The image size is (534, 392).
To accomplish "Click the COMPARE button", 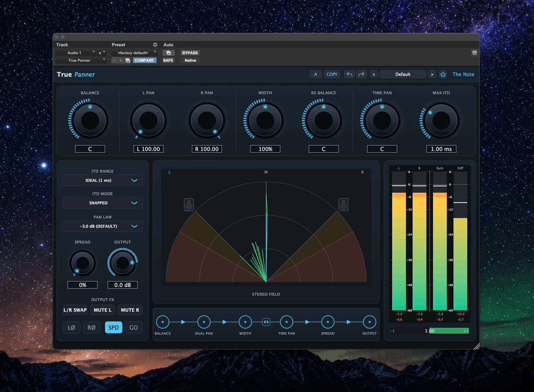I will [x=144, y=60].
